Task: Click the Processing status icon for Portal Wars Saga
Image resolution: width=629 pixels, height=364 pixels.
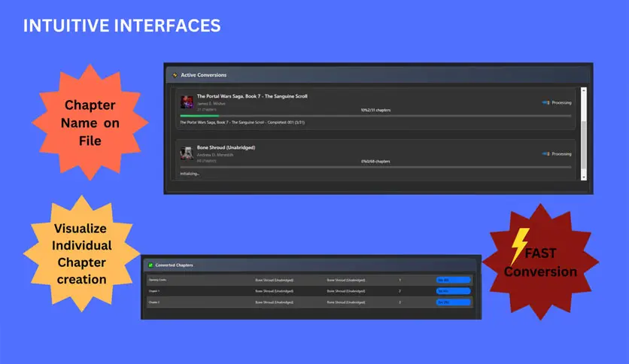Action: point(546,102)
